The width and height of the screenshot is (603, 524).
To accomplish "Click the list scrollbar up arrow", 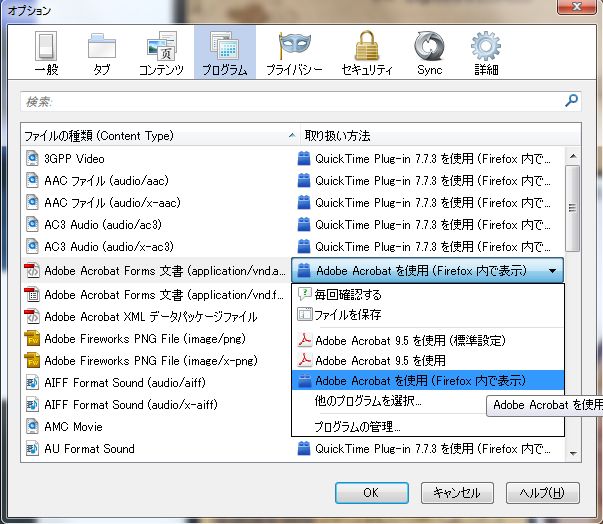I will tap(573, 156).
